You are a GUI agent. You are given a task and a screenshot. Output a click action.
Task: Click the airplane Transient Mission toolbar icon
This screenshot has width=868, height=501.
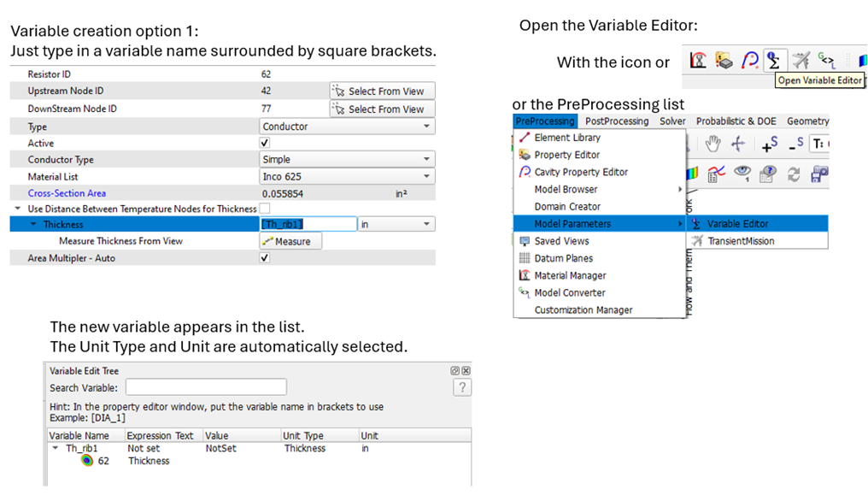tap(801, 60)
